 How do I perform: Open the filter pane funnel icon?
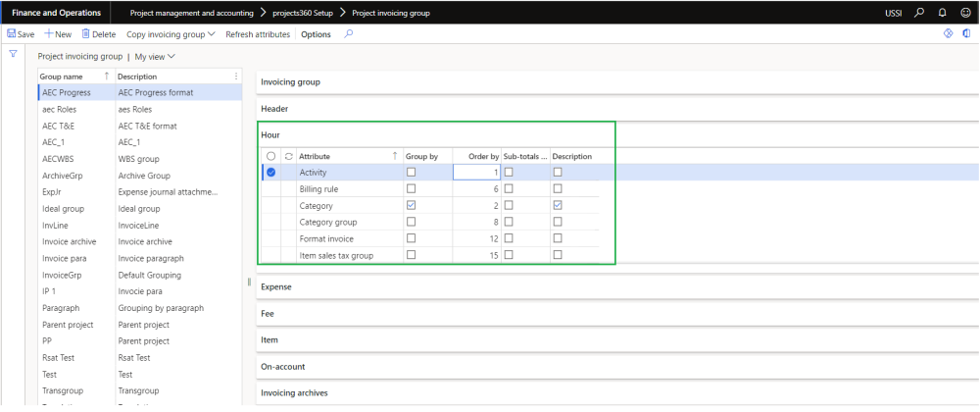[13, 55]
